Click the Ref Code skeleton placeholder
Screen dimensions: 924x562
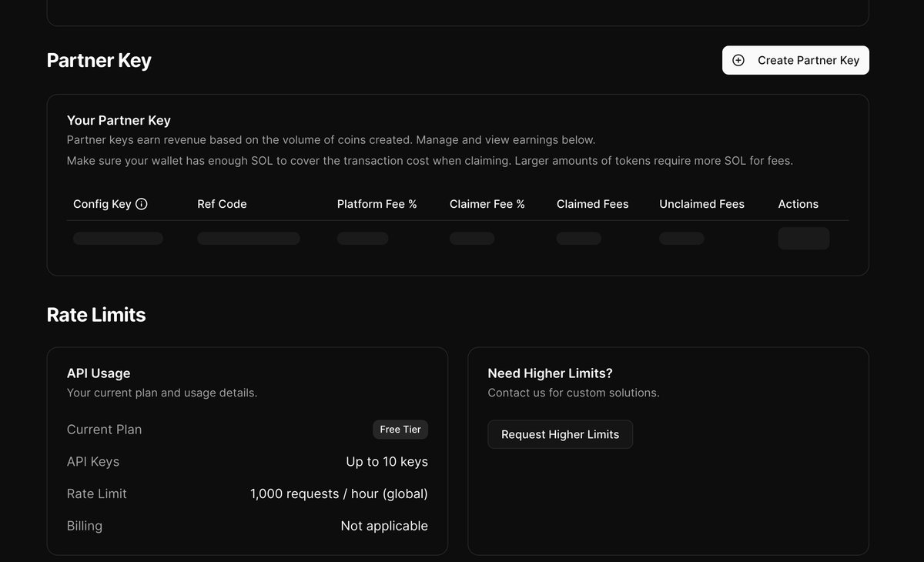coord(248,238)
